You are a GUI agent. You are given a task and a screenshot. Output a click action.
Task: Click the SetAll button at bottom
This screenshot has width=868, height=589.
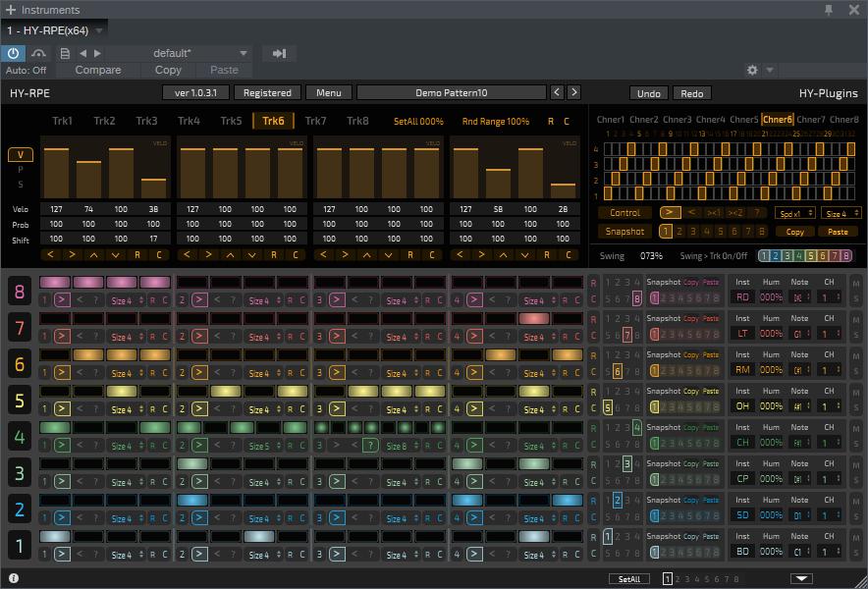[x=628, y=579]
